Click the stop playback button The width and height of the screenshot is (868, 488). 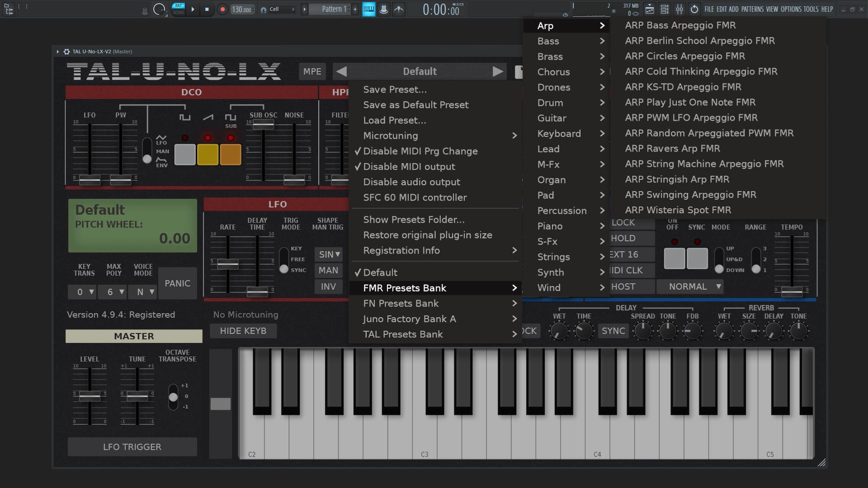click(x=207, y=9)
